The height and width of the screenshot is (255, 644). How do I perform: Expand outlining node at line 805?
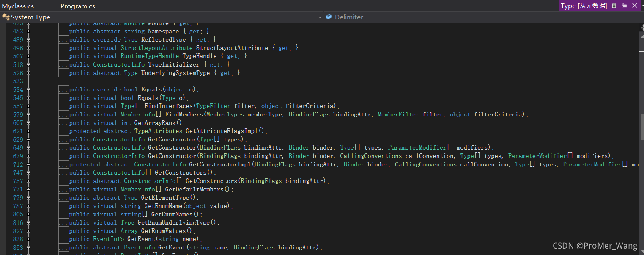pos(28,214)
